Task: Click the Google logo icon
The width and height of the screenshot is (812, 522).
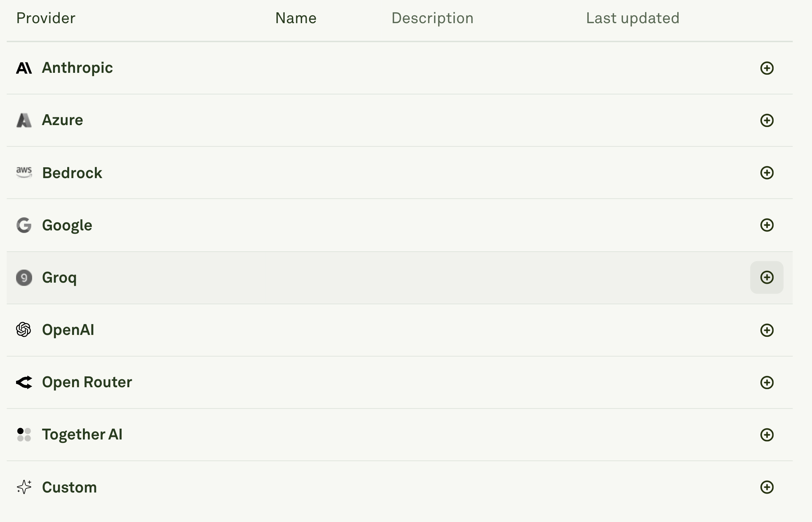Action: (24, 225)
